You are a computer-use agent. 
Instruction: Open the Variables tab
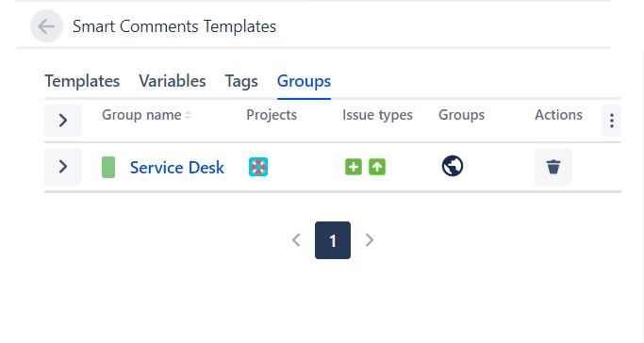(x=173, y=81)
